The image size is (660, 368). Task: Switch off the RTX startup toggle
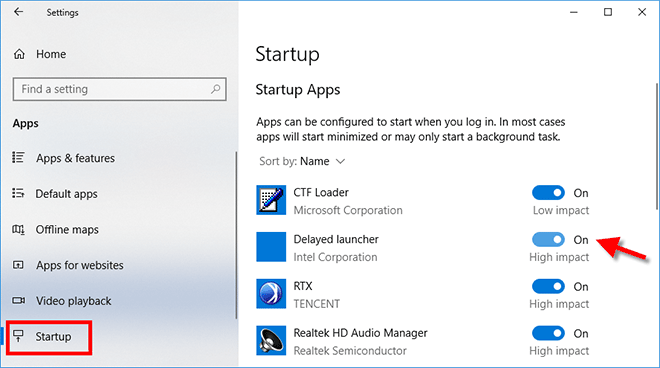[548, 286]
